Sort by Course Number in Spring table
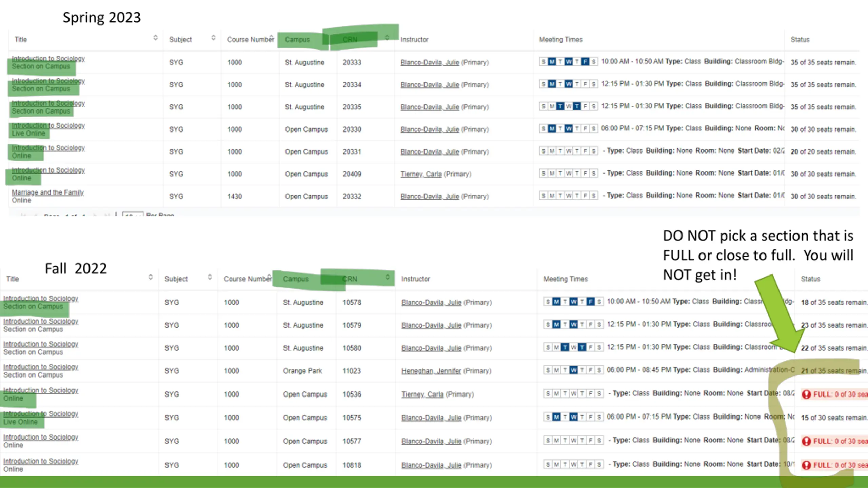 pyautogui.click(x=250, y=39)
